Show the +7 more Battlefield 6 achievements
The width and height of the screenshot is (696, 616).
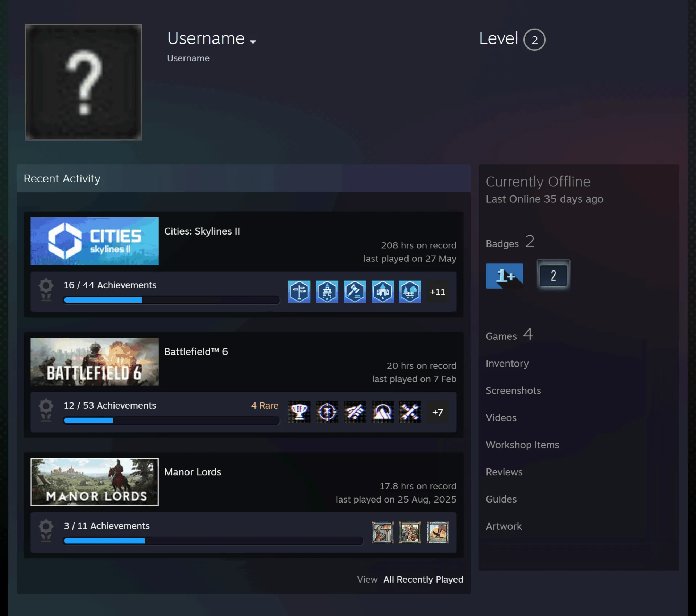(438, 412)
